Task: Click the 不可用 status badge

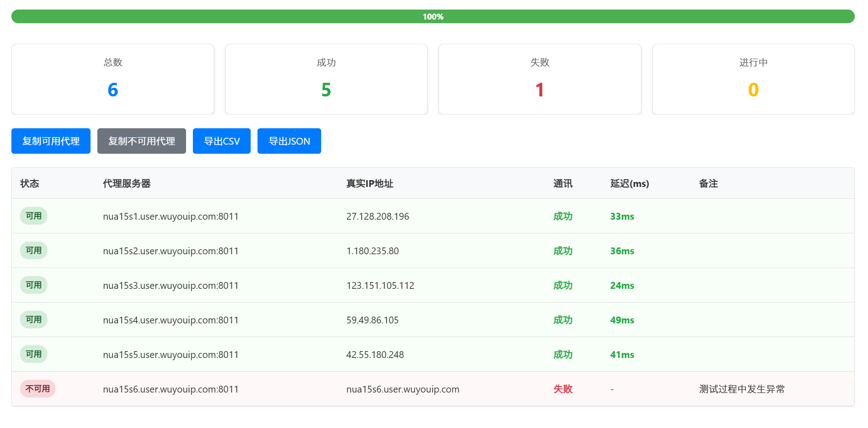Action: (x=38, y=389)
